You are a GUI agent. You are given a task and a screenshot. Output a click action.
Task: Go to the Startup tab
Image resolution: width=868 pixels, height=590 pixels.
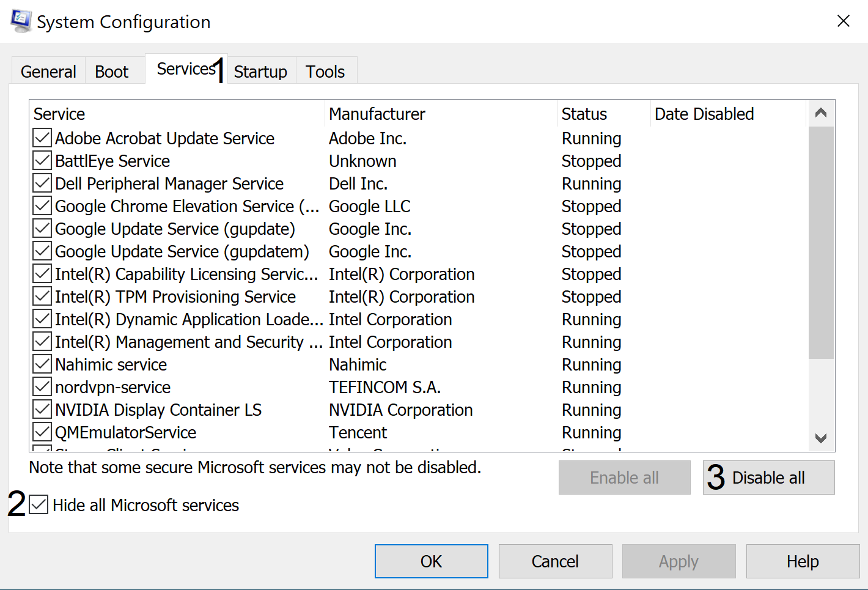tap(260, 72)
